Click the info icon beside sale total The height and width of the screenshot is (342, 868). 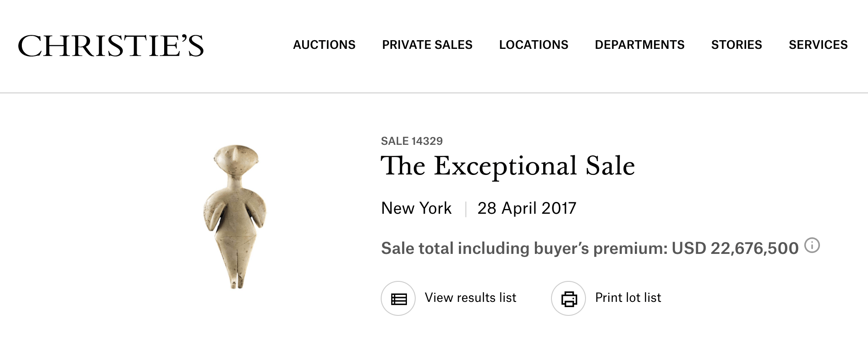coord(812,246)
